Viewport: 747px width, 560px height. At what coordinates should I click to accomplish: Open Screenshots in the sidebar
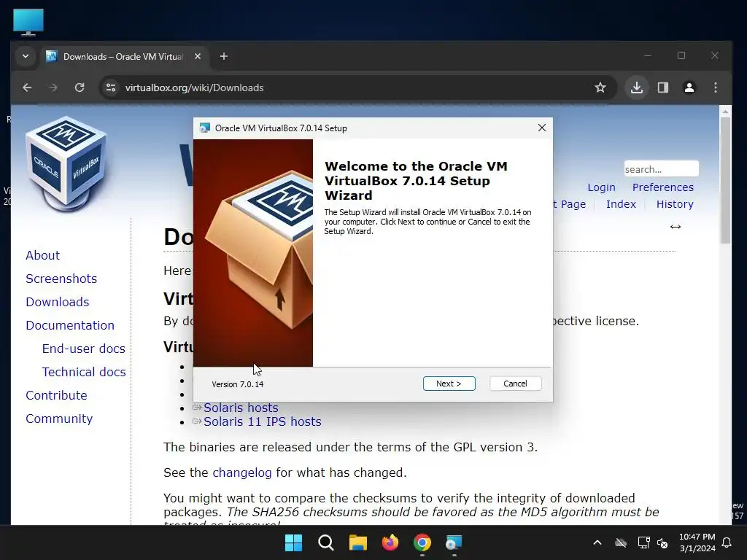click(x=61, y=279)
